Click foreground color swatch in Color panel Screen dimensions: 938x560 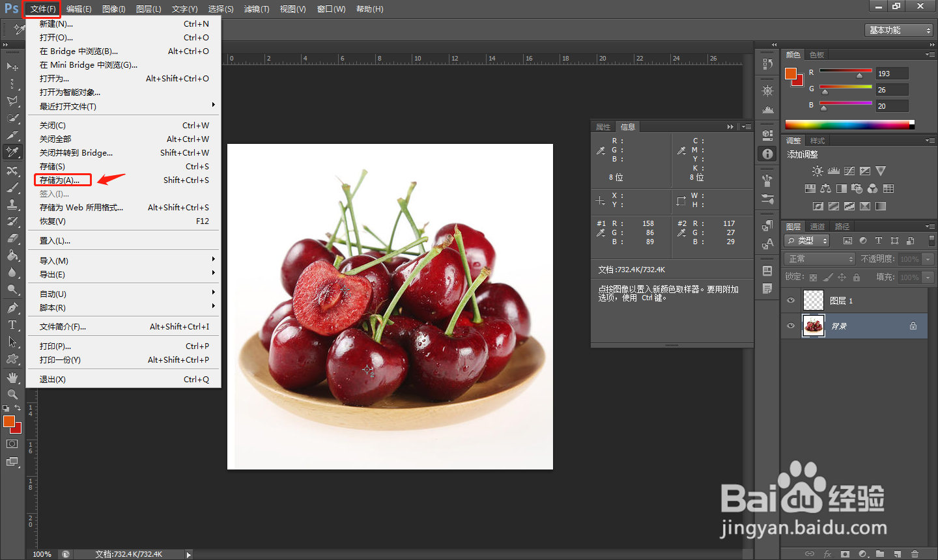click(790, 73)
